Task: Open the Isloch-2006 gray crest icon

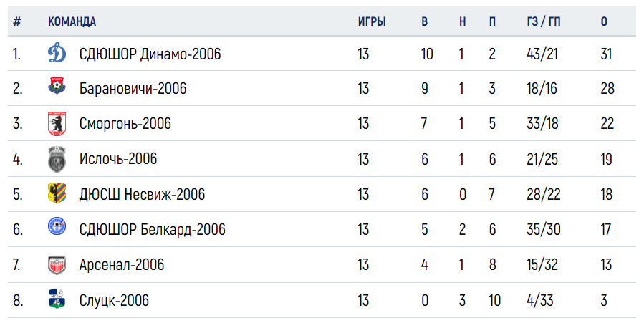Action: tap(57, 159)
